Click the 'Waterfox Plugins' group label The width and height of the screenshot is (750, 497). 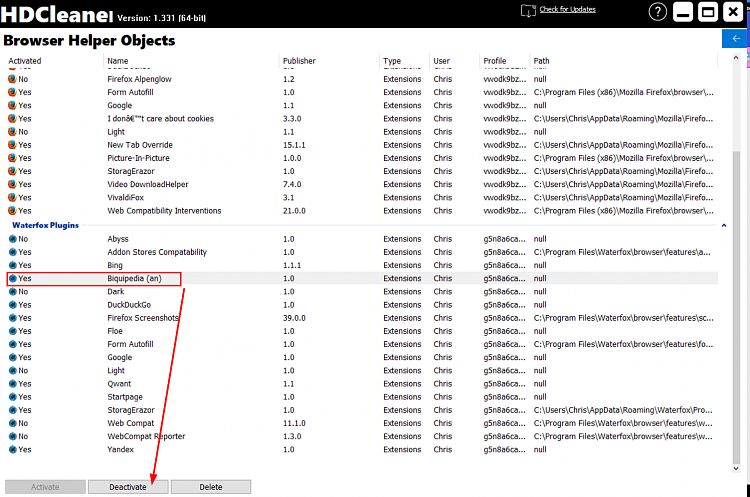(45, 225)
